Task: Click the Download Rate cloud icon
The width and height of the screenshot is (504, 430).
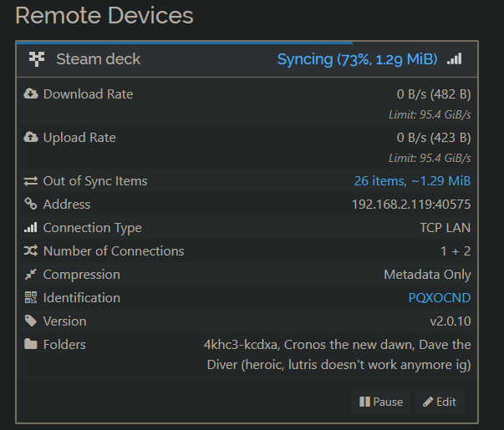Action: point(31,94)
